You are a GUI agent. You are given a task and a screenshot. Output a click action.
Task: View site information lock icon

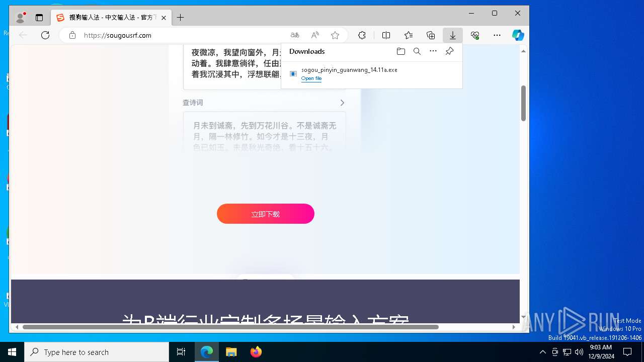click(72, 35)
